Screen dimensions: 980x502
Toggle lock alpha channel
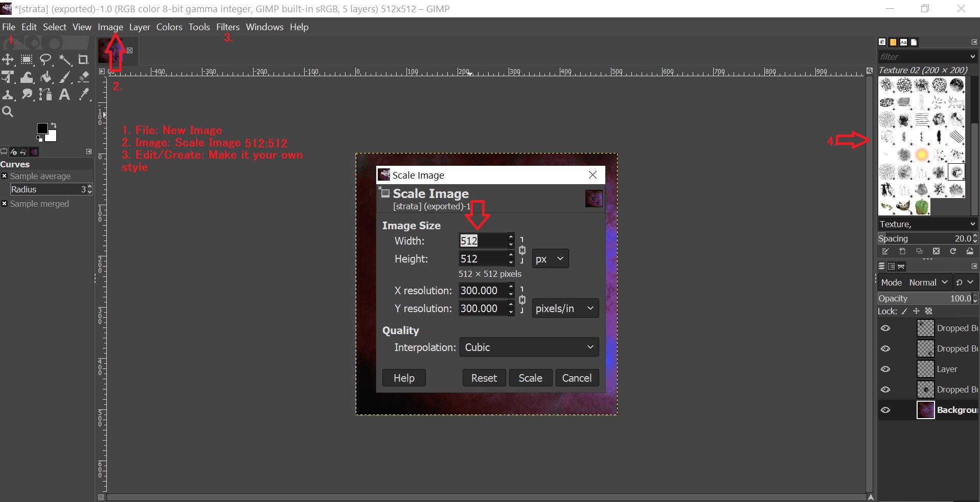(x=928, y=311)
